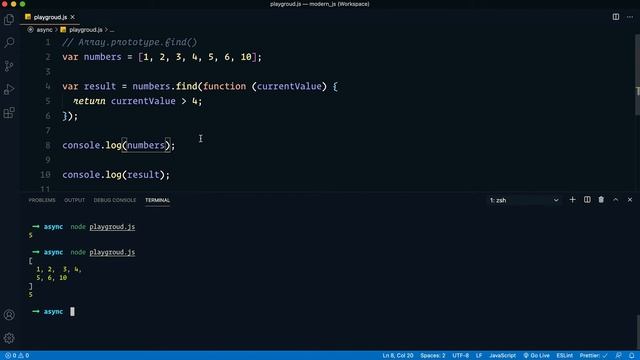
Task: Change indentation via Spaces: 2
Action: (x=433, y=356)
